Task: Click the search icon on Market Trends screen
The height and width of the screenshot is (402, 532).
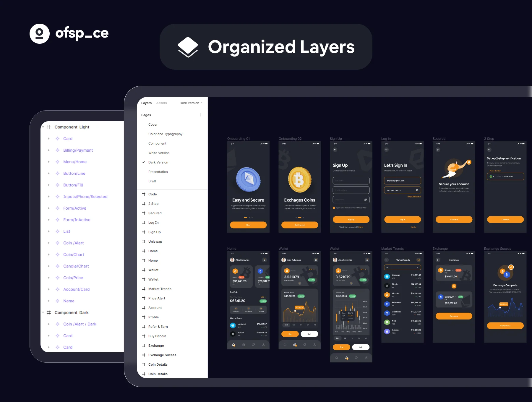Action: click(x=419, y=260)
